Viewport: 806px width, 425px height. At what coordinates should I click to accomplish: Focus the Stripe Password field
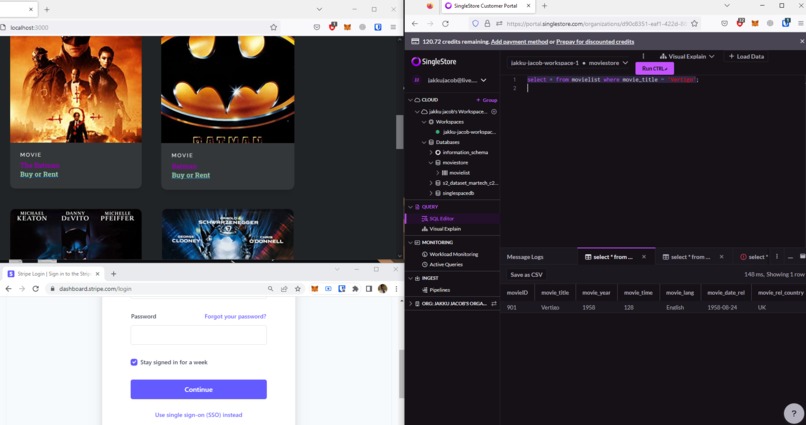coord(198,335)
